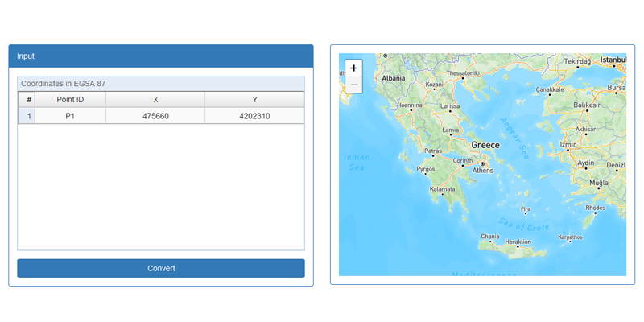Screen dimensions: 644x322
Task: Click Athens on the map
Action: coord(483,170)
